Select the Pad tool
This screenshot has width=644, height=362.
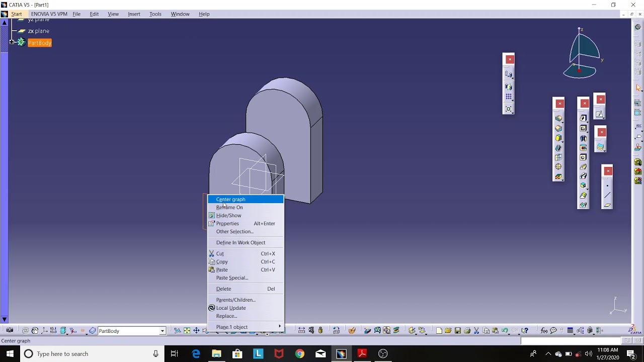583,118
